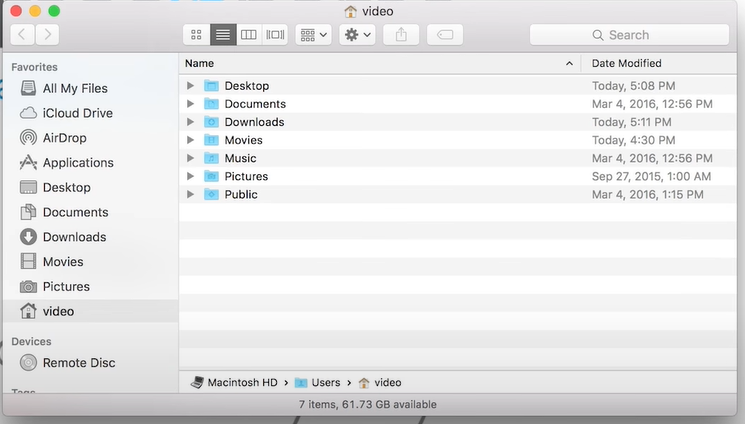This screenshot has height=424, width=745.
Task: Expand the Movies folder disclosure triangle
Action: point(190,140)
